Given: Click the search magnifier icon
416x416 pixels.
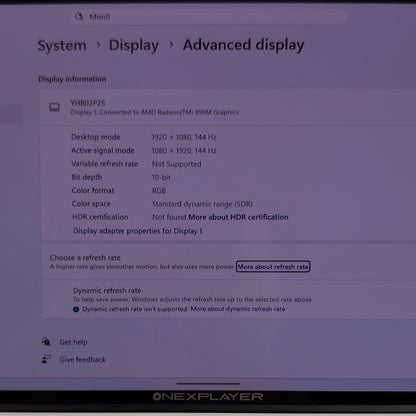Looking at the screenshot, I should tap(79, 17).
